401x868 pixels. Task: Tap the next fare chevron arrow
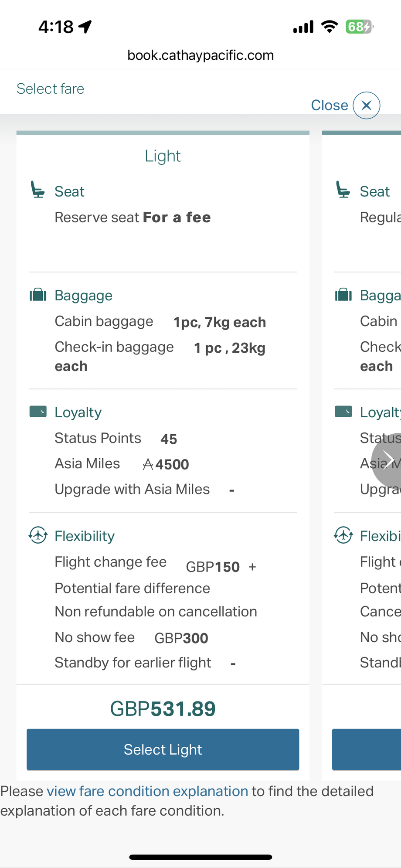point(387,460)
